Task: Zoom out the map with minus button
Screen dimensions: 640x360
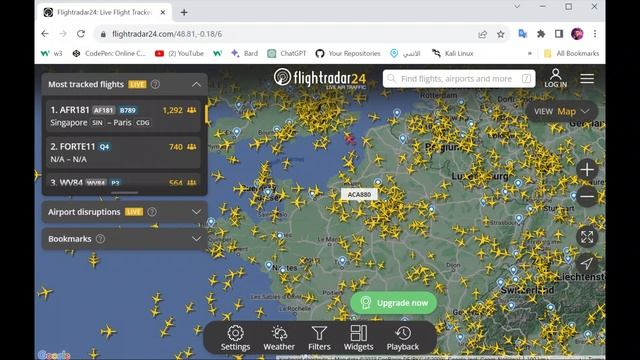Action: pyautogui.click(x=587, y=196)
